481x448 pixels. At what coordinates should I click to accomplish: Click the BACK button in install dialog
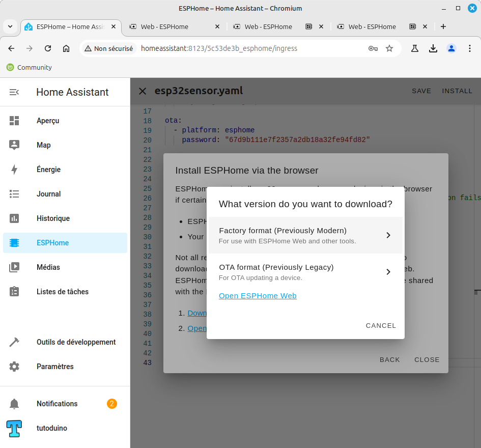389,359
